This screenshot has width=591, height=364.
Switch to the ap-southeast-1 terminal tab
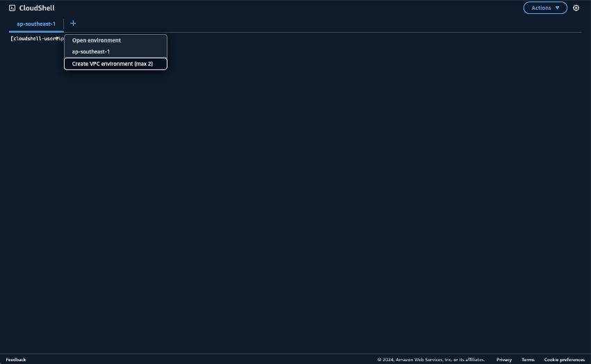pyautogui.click(x=36, y=24)
